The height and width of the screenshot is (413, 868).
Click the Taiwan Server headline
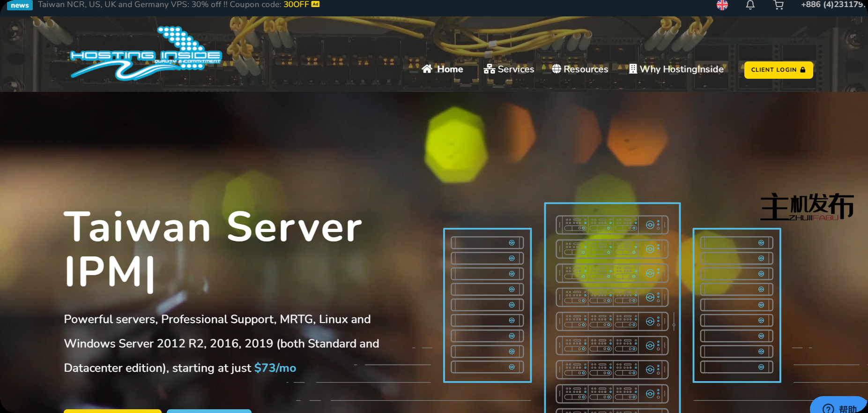tap(213, 227)
